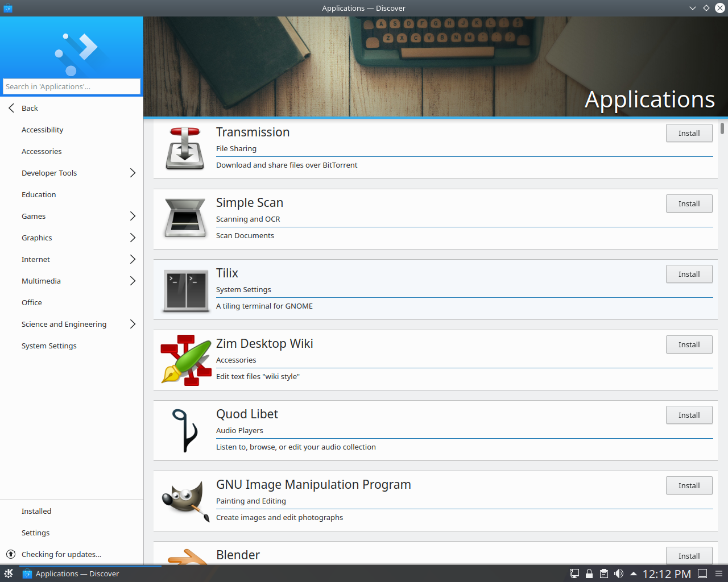Open the Education category
The image size is (728, 582).
point(72,194)
